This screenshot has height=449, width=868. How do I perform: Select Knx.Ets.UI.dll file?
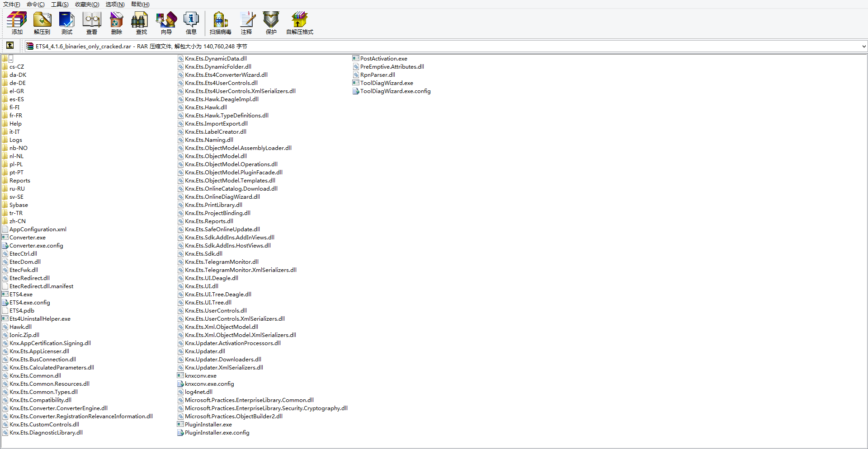[x=198, y=286]
